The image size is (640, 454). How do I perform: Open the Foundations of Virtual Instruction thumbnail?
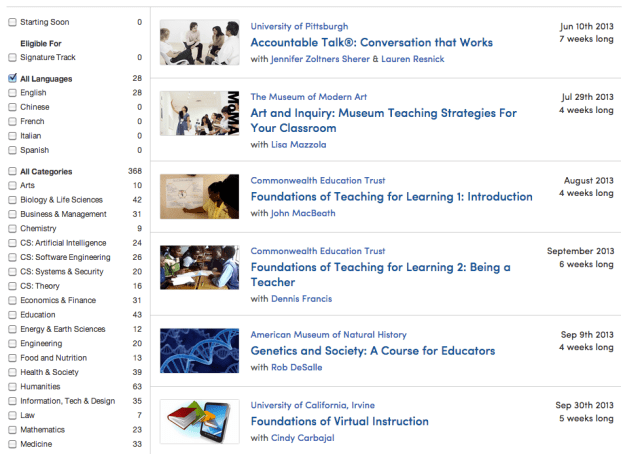(x=199, y=421)
